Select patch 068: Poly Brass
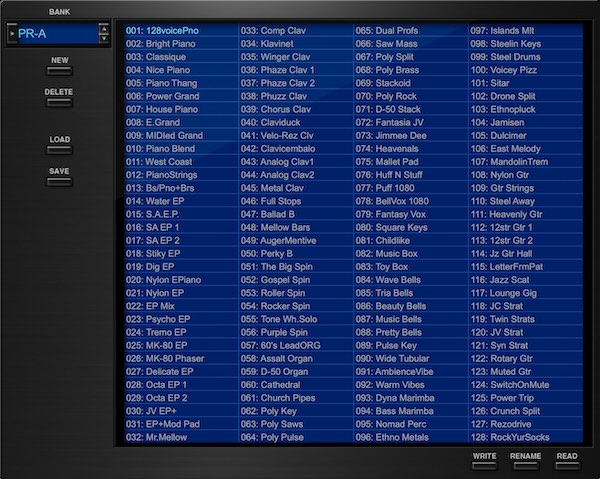 click(411, 70)
